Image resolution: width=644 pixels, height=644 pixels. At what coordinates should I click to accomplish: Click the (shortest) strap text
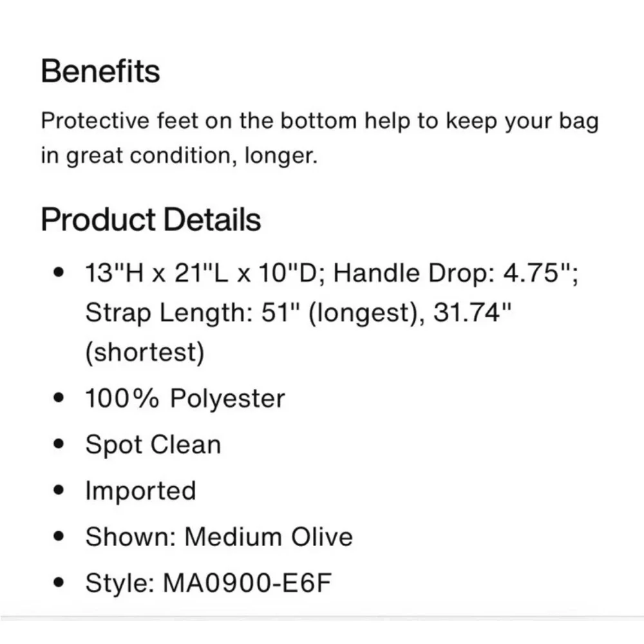(x=144, y=353)
